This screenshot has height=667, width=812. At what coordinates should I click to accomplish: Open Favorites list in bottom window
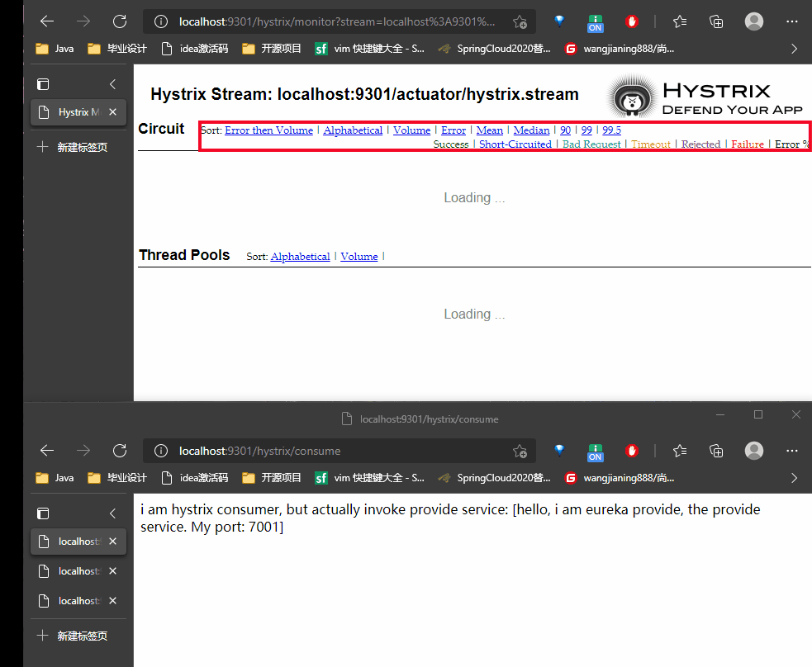click(x=680, y=451)
